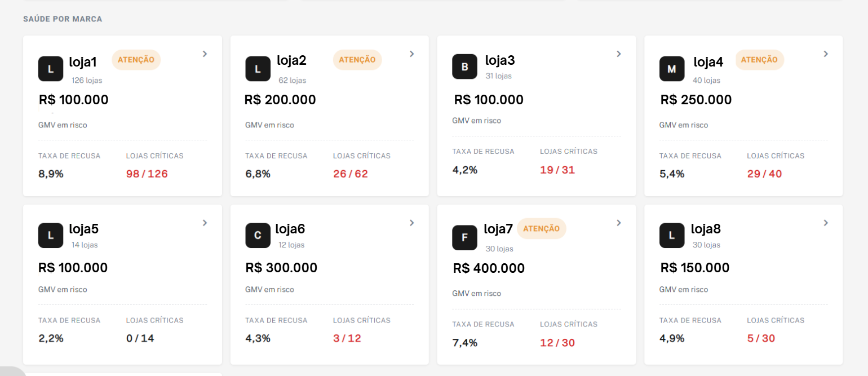Click the 26 / 62 lojas críticas value
This screenshot has height=376, width=868.
pyautogui.click(x=351, y=174)
